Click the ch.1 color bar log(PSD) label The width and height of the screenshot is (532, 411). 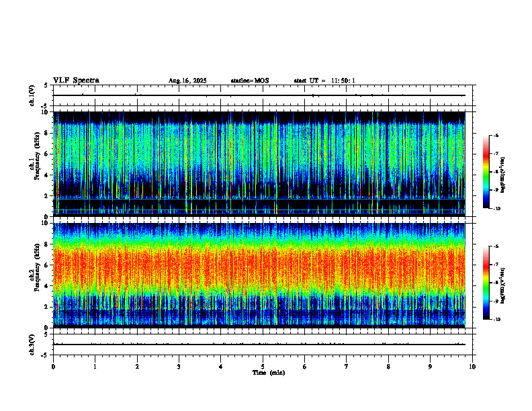pos(504,175)
